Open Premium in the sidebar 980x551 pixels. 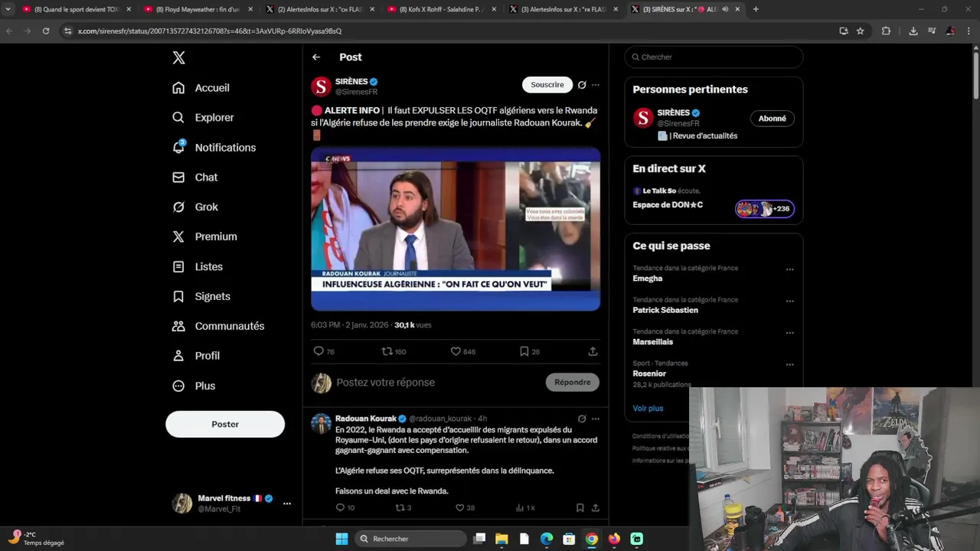point(204,237)
